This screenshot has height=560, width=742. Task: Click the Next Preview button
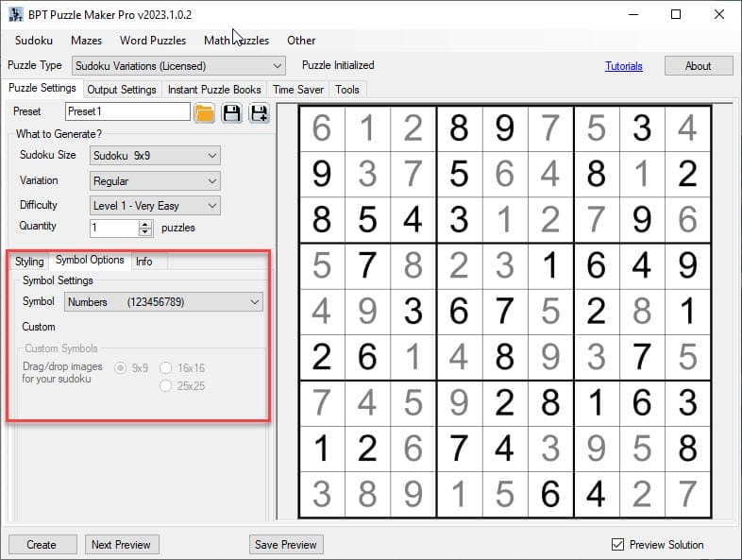[121, 545]
